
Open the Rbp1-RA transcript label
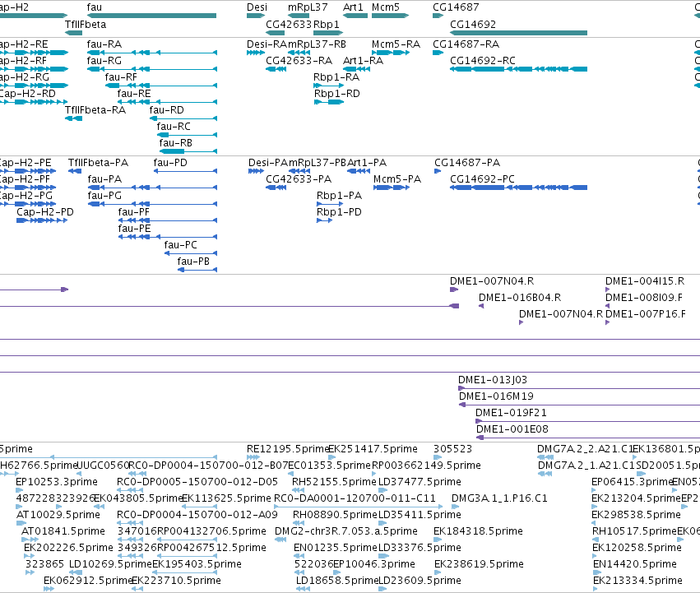click(336, 77)
